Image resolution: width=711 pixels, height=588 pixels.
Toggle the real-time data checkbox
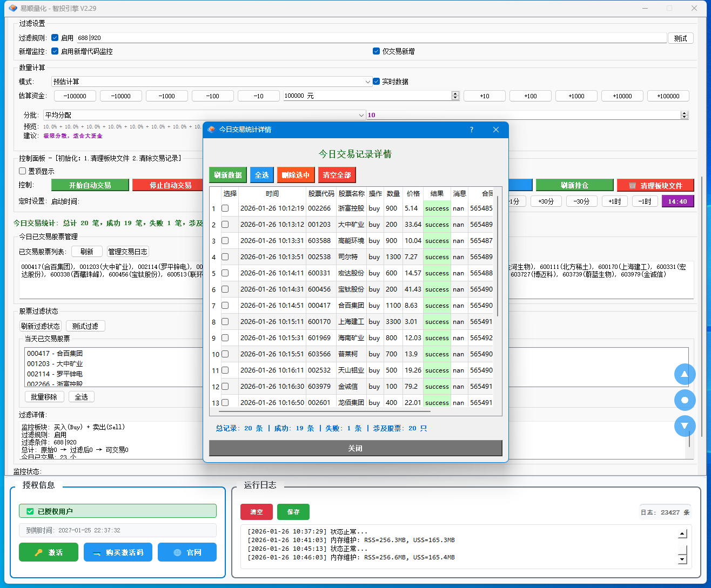pyautogui.click(x=377, y=82)
